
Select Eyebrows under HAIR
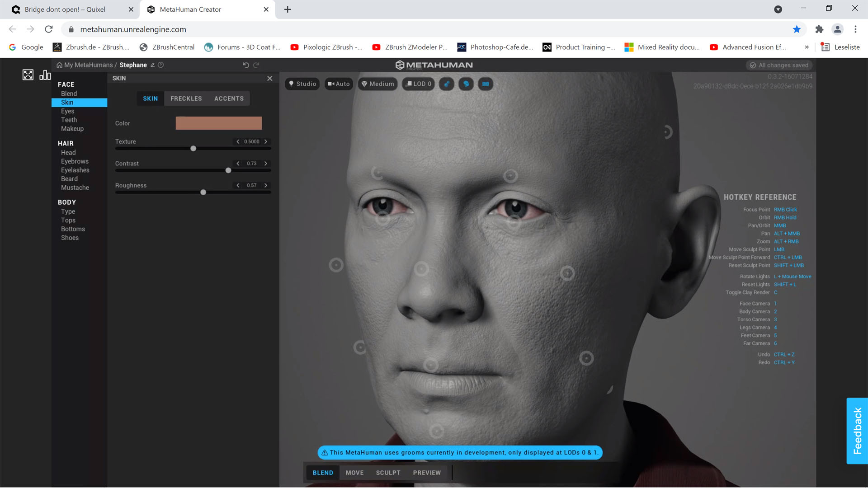click(75, 161)
